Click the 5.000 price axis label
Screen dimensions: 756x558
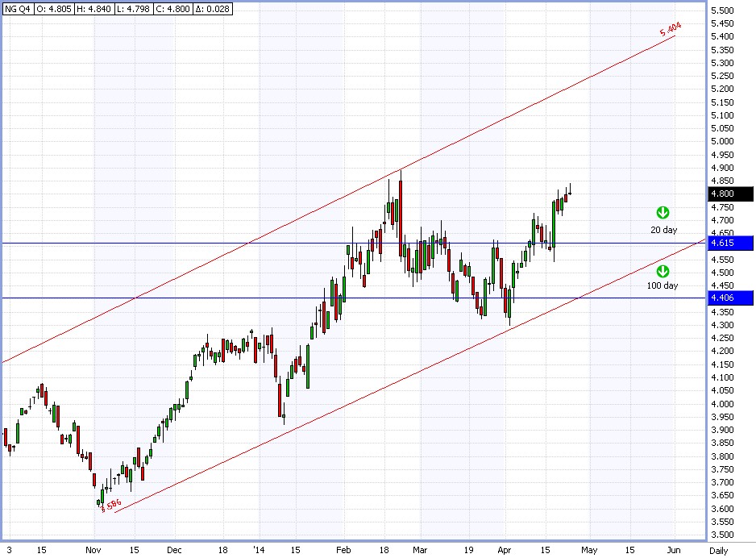[x=722, y=141]
